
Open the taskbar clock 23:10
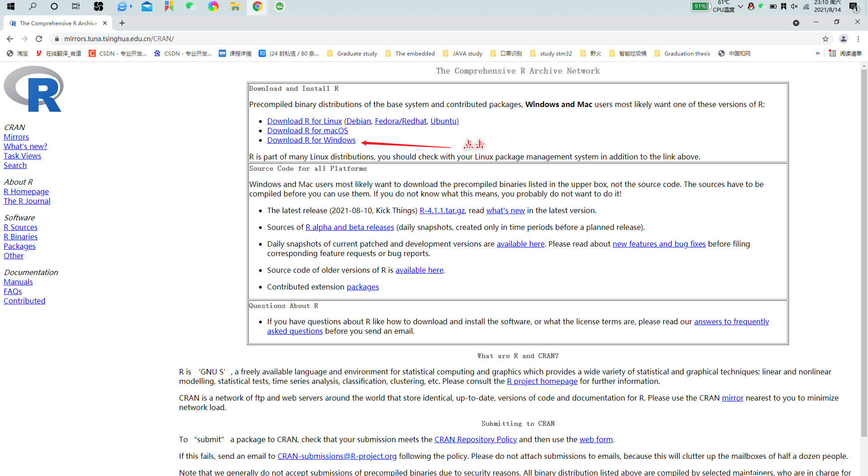tap(827, 6)
